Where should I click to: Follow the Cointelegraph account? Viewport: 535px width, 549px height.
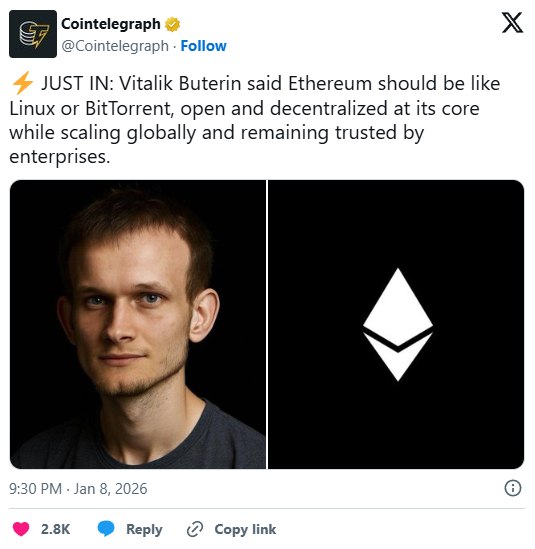coord(203,46)
